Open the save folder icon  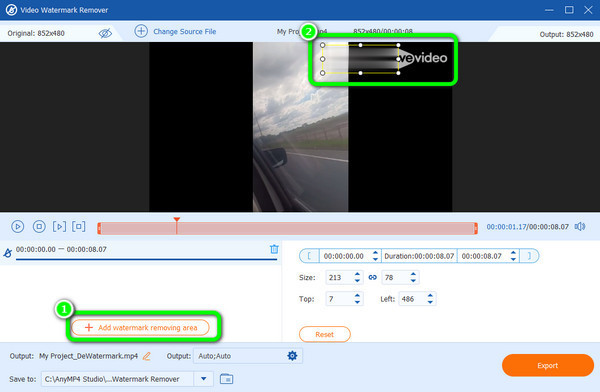tap(227, 379)
